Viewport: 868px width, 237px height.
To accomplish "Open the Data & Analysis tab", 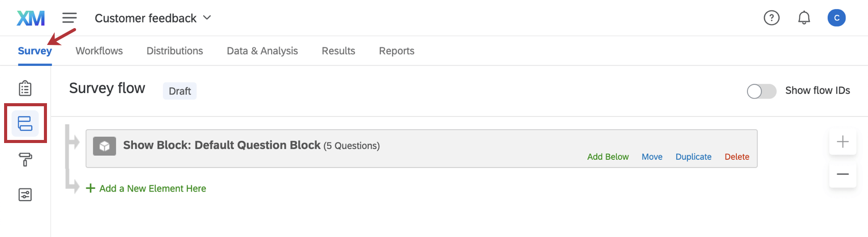I will (x=262, y=51).
